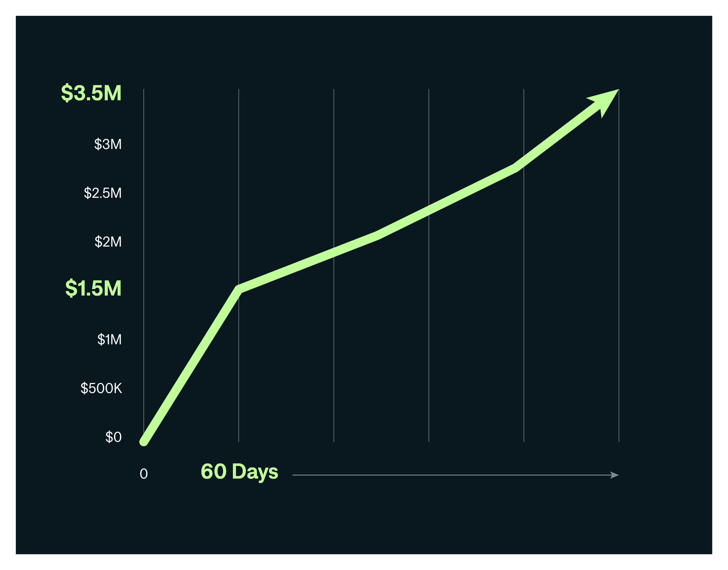728x570 pixels.
Task: Select the $500K value label
Action: (101, 388)
